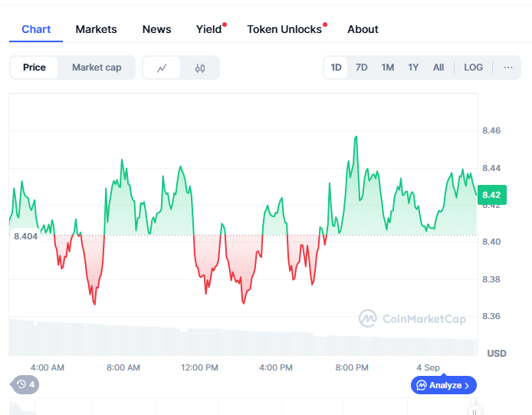Switch to the About tab
The width and height of the screenshot is (532, 415).
point(363,29)
